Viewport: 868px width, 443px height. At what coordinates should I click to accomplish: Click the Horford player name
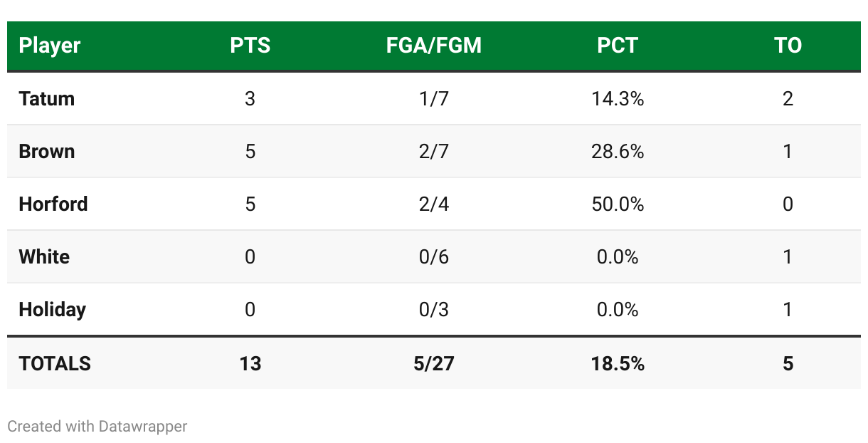point(53,204)
